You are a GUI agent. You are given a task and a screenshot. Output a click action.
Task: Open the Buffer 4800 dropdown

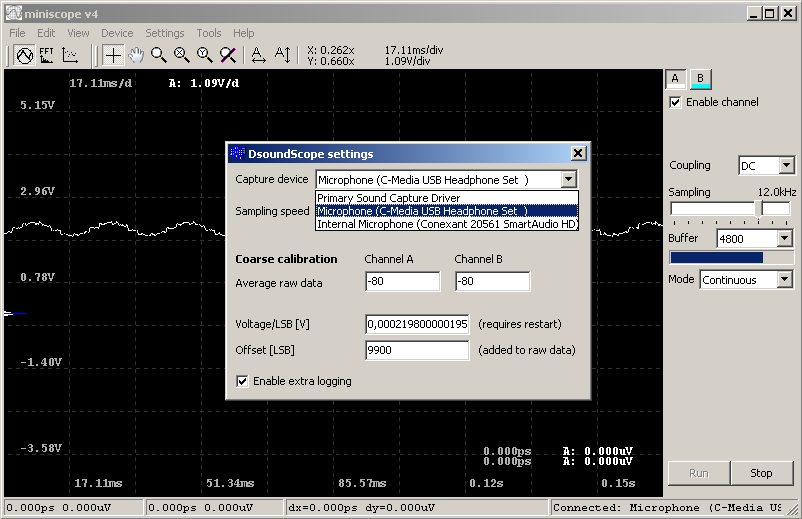(784, 238)
